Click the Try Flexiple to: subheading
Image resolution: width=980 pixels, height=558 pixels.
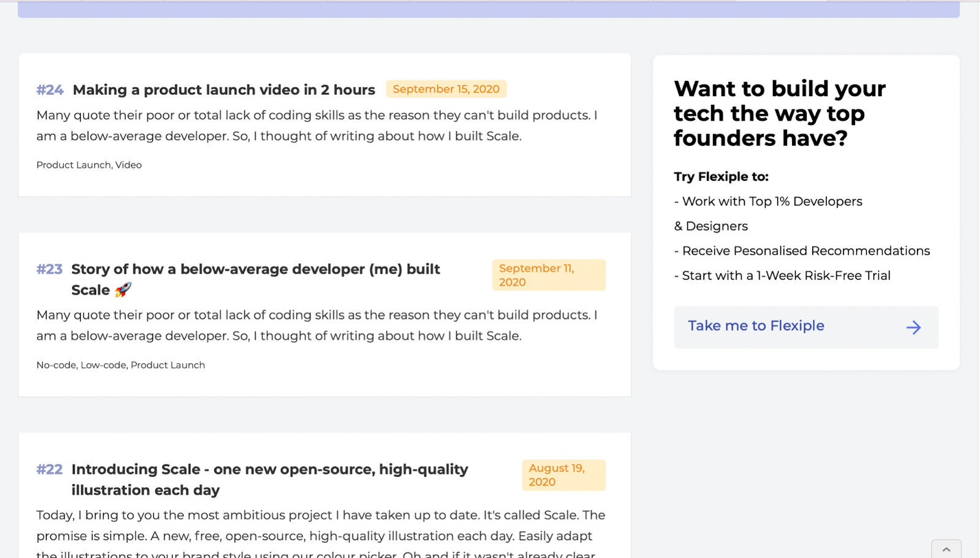721,177
